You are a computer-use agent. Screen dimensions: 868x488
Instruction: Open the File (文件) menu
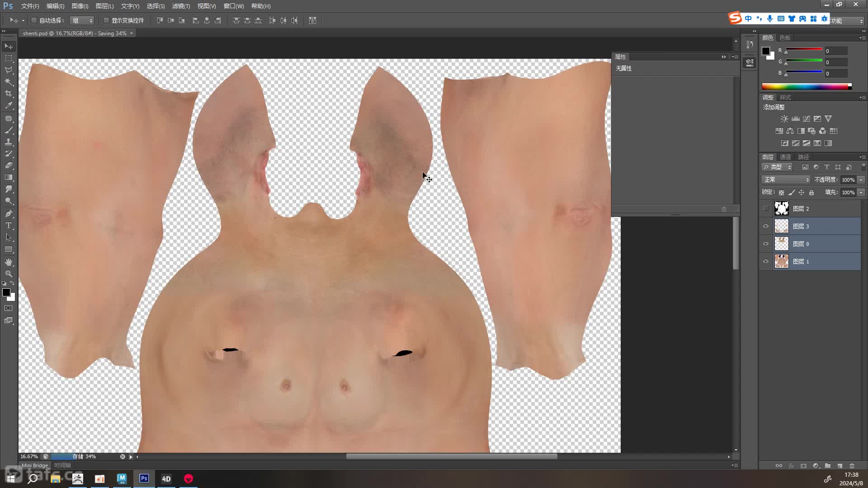pos(30,6)
